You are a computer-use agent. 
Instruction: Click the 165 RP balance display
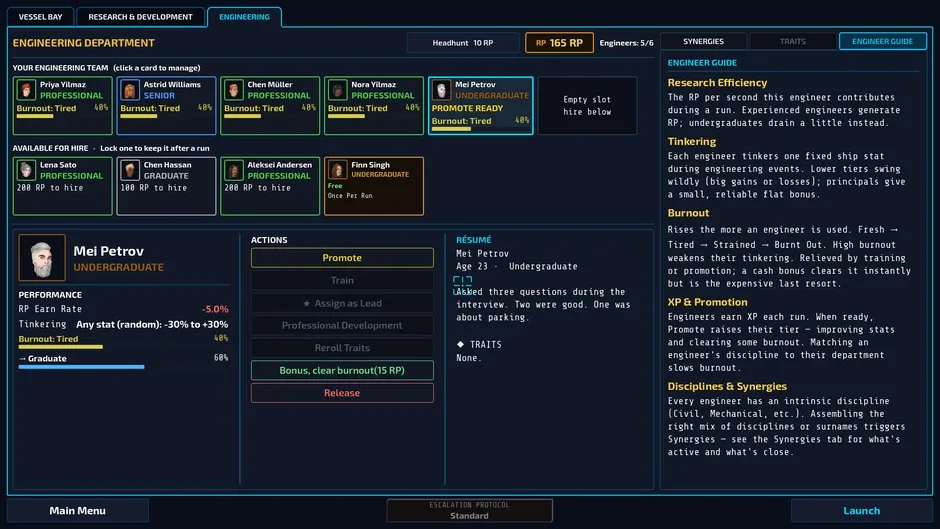(x=559, y=43)
